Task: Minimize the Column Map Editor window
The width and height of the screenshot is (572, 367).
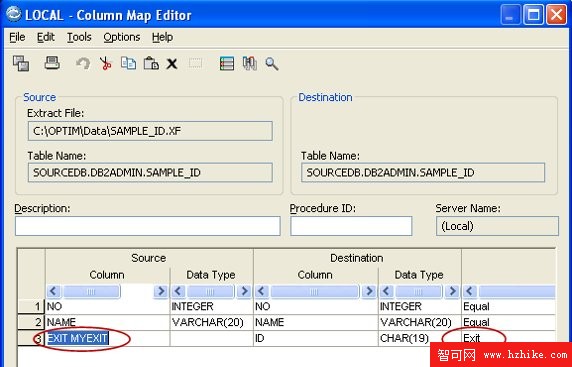Action: [510, 15]
